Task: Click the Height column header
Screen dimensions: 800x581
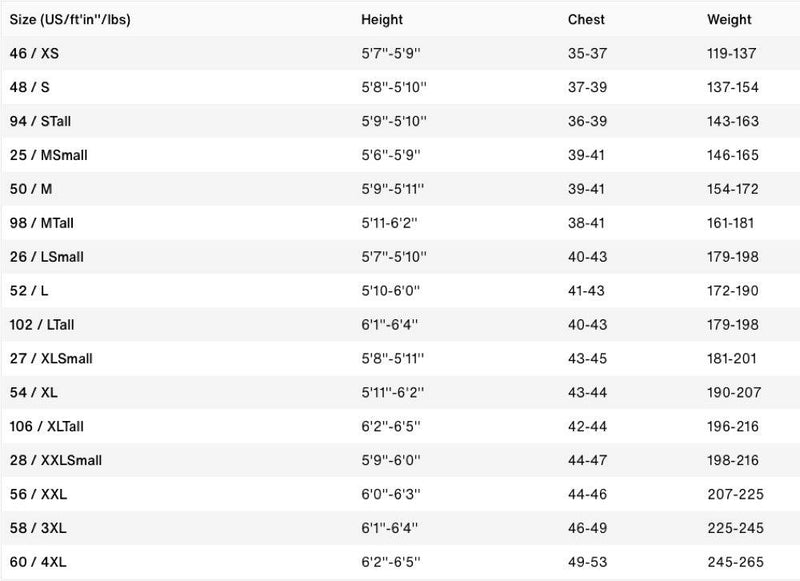Action: 381,19
